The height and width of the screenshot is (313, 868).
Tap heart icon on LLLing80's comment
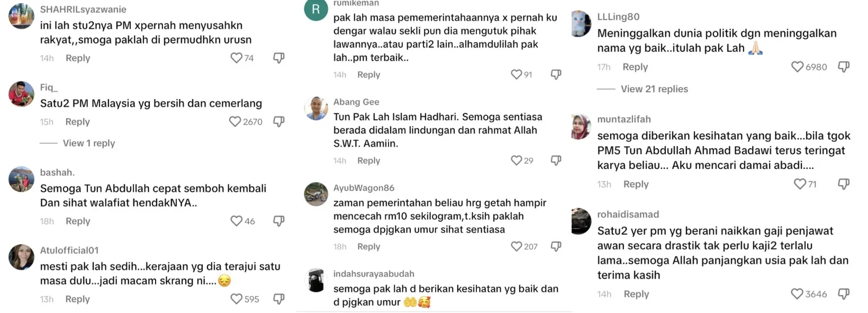click(x=797, y=67)
